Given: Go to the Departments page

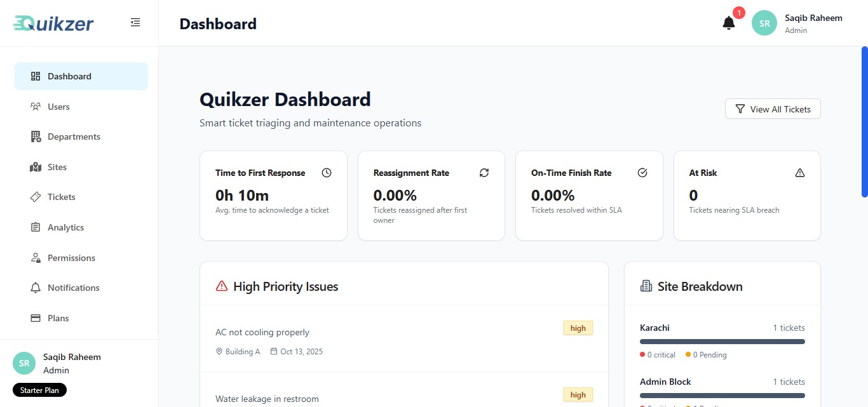Looking at the screenshot, I should (74, 137).
